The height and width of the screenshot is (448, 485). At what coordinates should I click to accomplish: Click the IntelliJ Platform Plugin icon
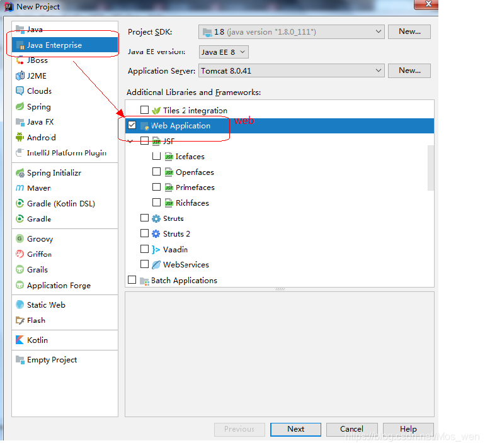[20, 153]
